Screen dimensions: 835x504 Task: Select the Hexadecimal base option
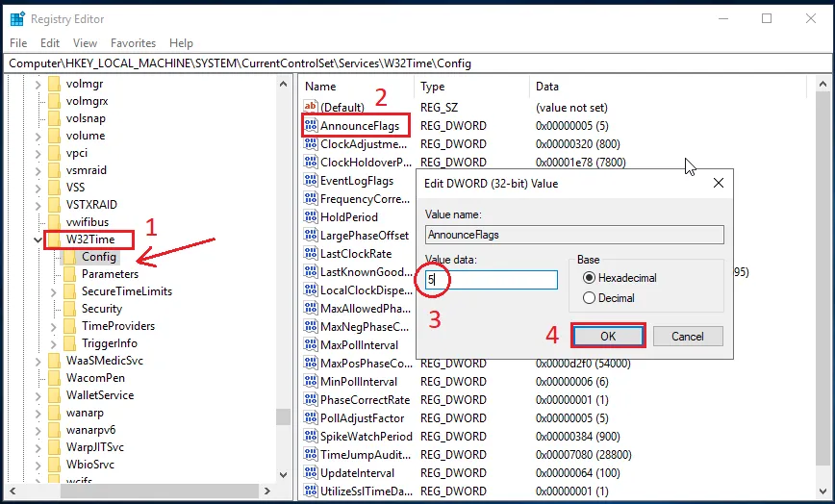click(589, 278)
